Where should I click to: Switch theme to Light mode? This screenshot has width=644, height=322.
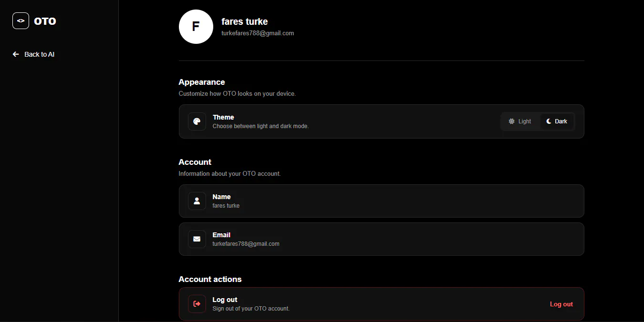[x=520, y=121]
